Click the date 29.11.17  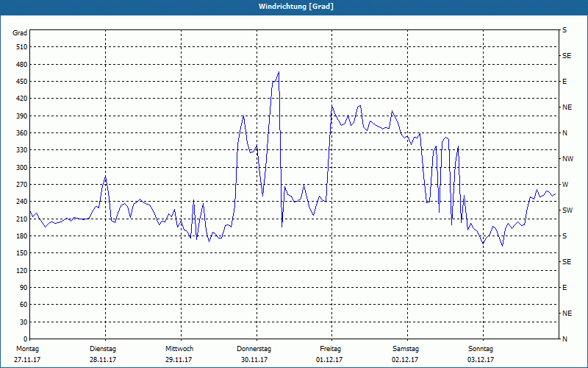(179, 360)
